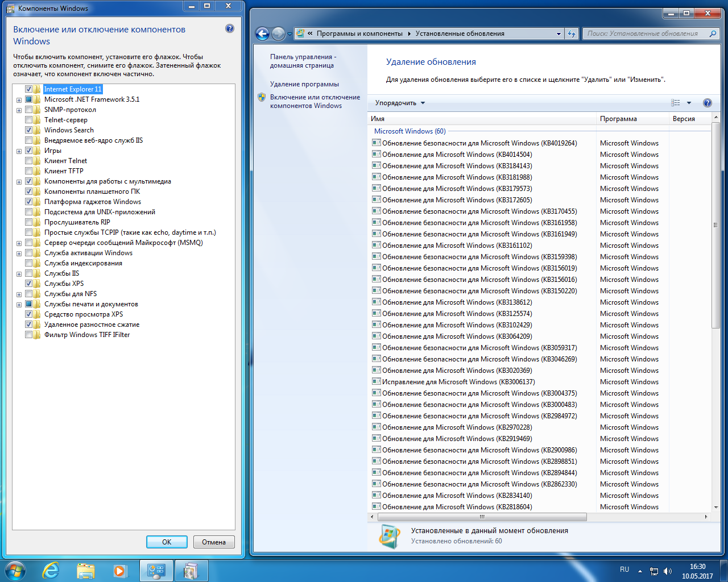728x582 pixels.
Task: Click the icon of update KB3184143
Action: point(376,165)
